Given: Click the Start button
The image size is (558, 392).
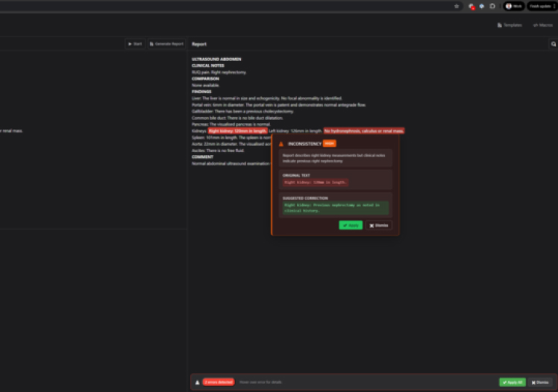Looking at the screenshot, I should (x=135, y=44).
